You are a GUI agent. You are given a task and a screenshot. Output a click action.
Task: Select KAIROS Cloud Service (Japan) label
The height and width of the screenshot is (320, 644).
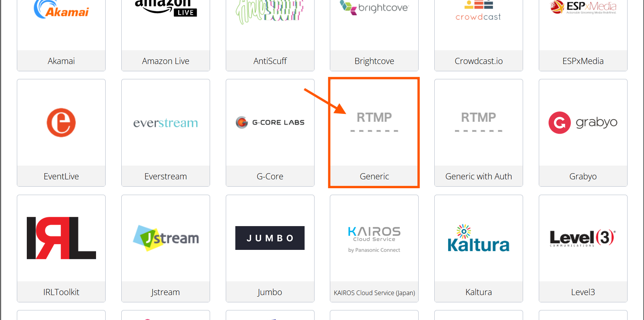374,293
